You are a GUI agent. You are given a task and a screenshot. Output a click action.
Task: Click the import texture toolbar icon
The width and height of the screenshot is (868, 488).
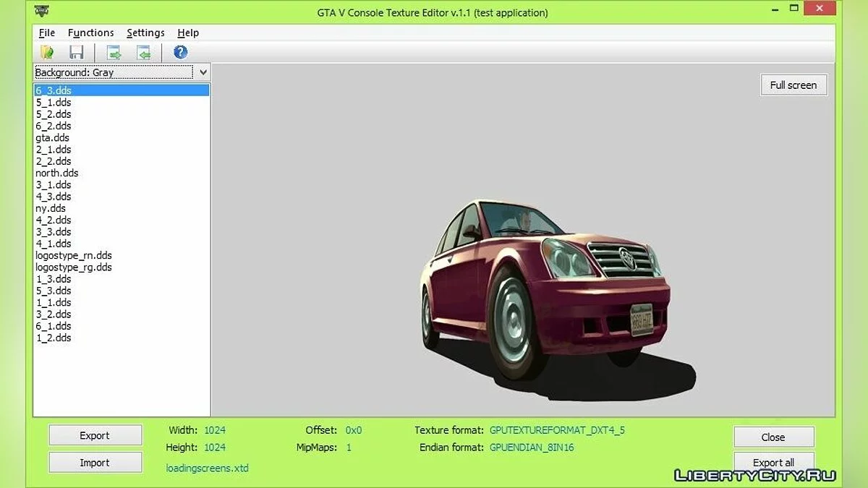[x=144, y=52]
